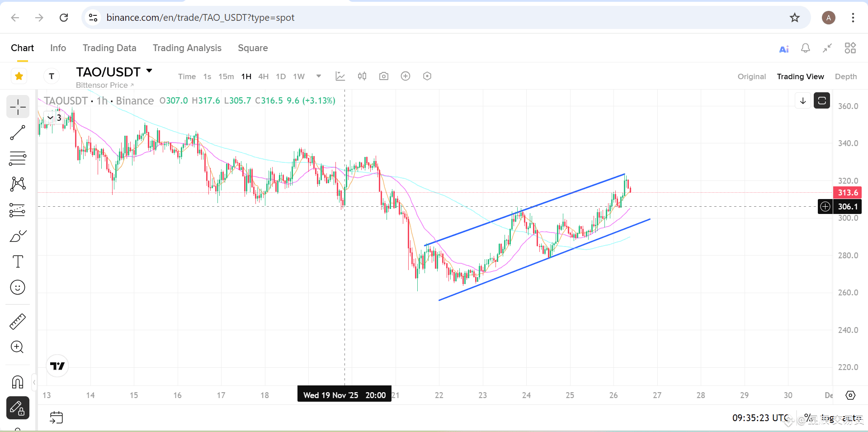Open price alert bell icon

tap(806, 48)
